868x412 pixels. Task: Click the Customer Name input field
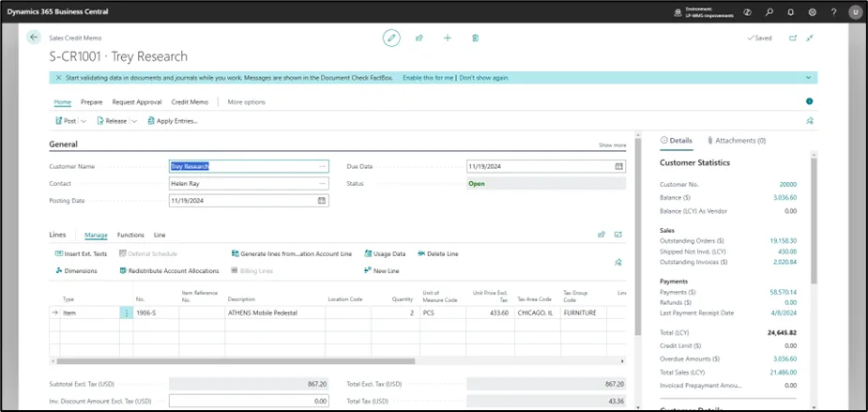click(249, 166)
